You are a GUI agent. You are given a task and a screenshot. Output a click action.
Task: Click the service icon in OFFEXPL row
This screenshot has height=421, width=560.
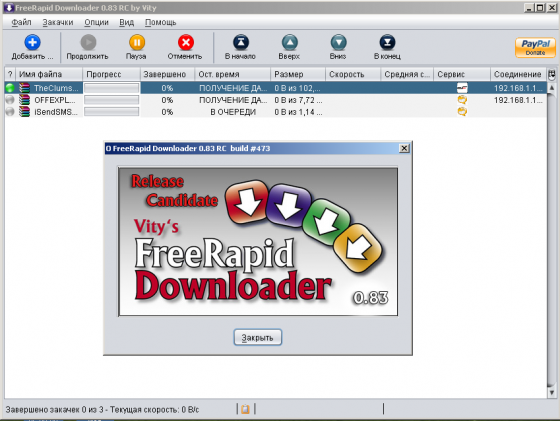tap(462, 100)
